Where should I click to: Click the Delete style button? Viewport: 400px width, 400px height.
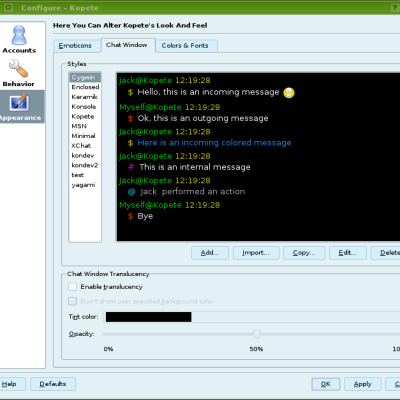[x=387, y=253]
